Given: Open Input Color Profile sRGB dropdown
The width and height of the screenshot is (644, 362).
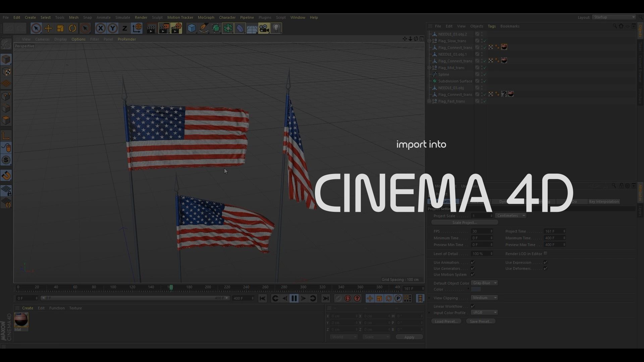Looking at the screenshot, I should tap(484, 312).
